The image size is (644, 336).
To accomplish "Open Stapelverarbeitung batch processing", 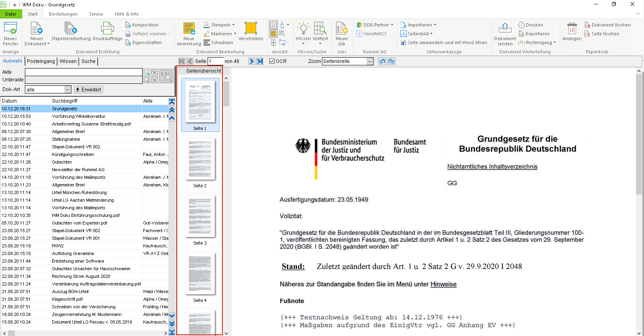I will point(71,32).
